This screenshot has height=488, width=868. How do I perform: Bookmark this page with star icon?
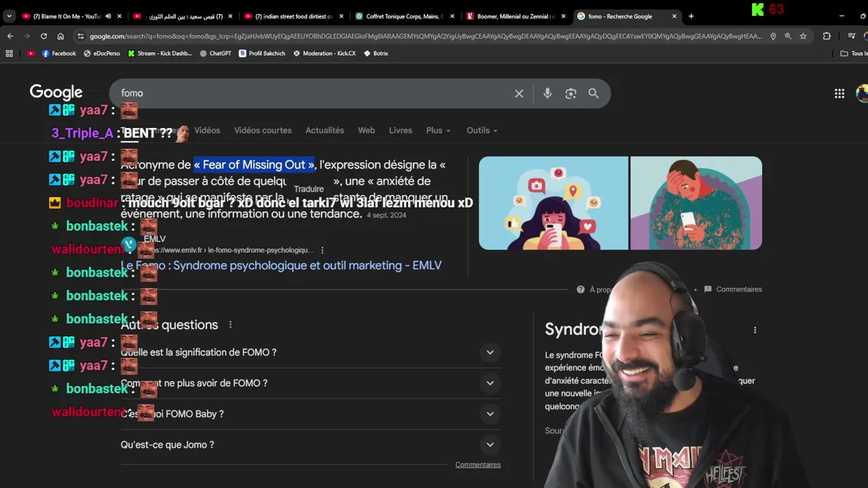pos(803,36)
